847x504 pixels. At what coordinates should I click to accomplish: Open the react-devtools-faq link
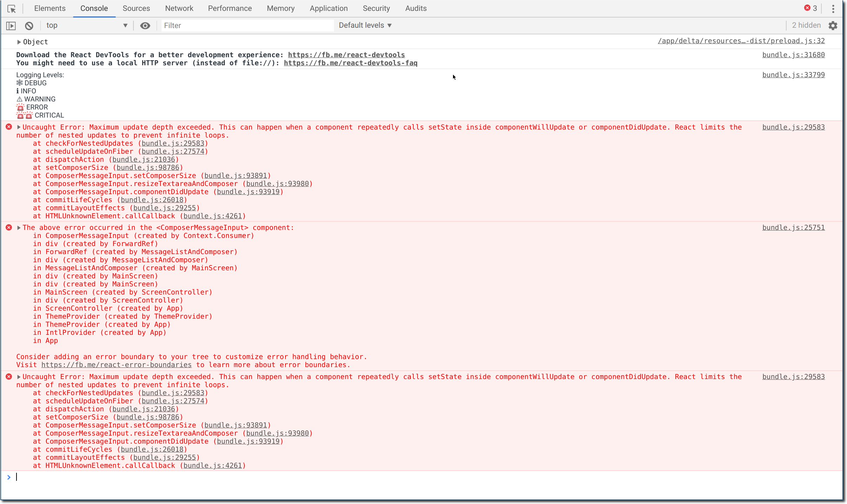[x=350, y=63]
